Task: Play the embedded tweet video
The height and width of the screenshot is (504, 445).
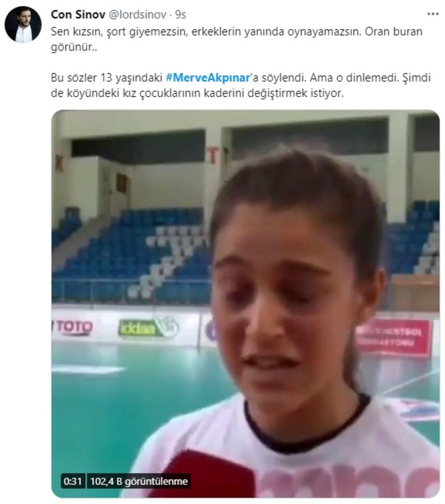Action: pos(245,304)
